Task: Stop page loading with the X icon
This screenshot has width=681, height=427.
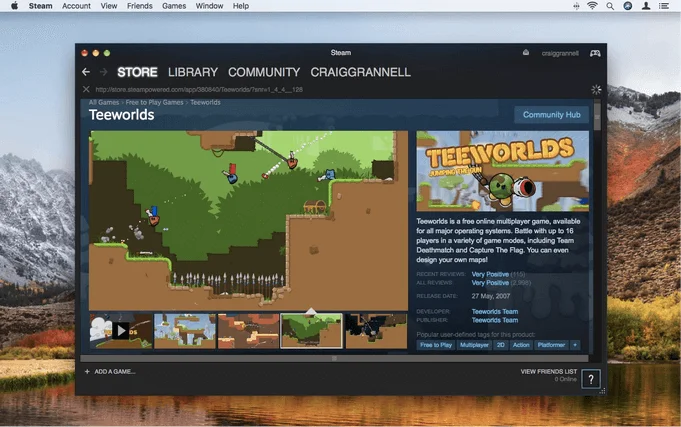Action: click(x=86, y=89)
